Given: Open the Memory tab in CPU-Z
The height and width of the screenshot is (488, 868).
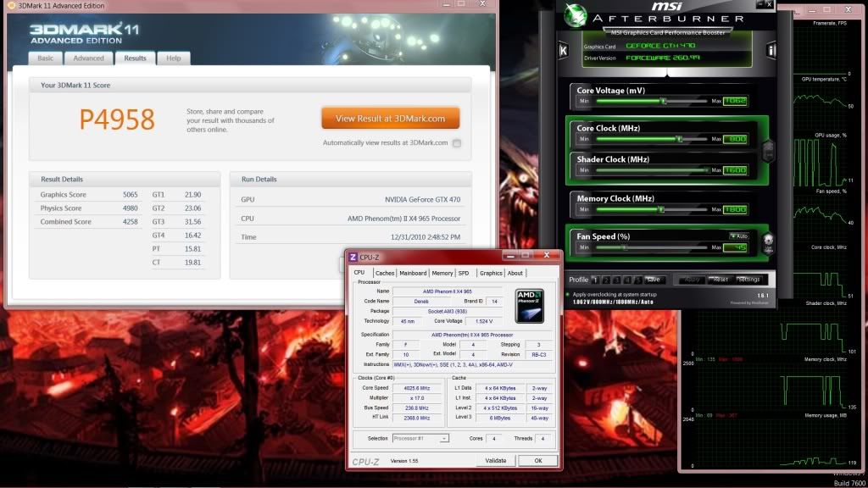Looking at the screenshot, I should [442, 273].
